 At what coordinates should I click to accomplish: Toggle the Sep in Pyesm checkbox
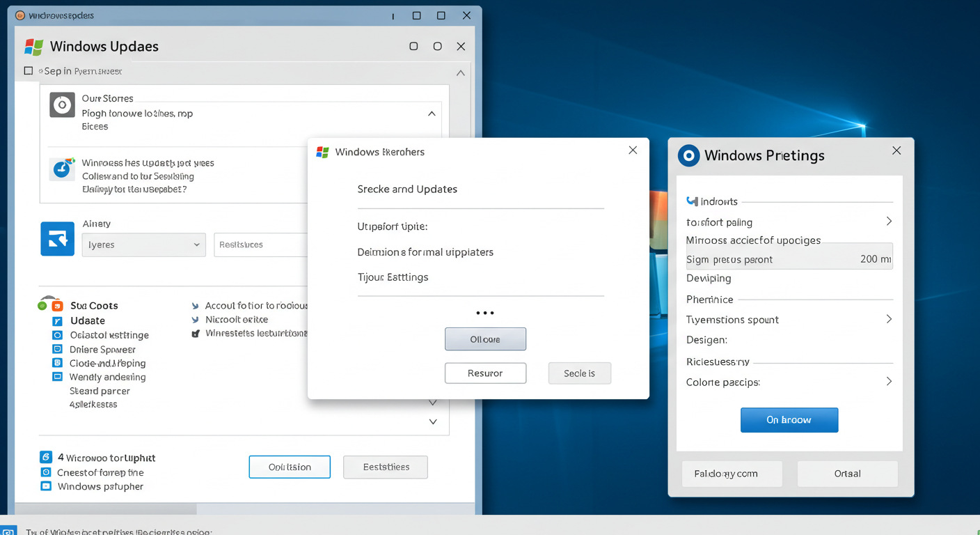tap(29, 71)
